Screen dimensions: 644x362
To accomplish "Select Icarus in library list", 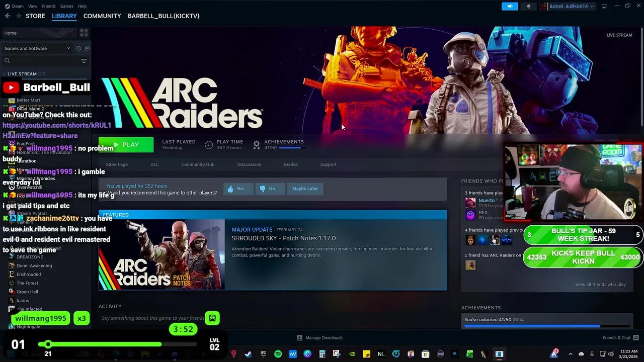I will [x=23, y=301].
